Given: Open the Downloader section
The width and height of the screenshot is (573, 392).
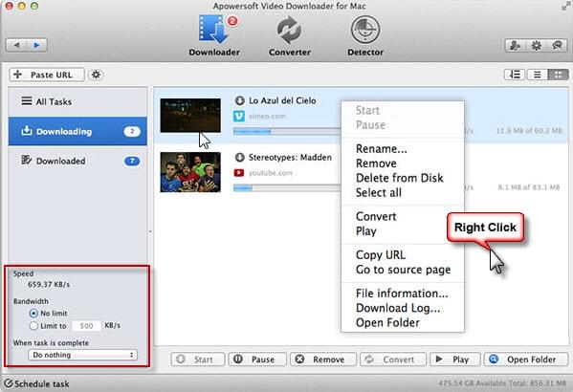Looking at the screenshot, I should 214,35.
